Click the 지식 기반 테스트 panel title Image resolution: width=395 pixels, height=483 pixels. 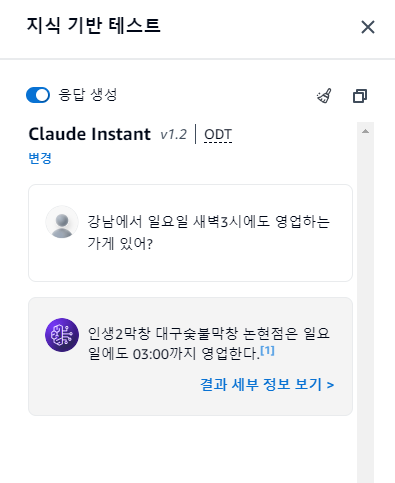pos(94,26)
